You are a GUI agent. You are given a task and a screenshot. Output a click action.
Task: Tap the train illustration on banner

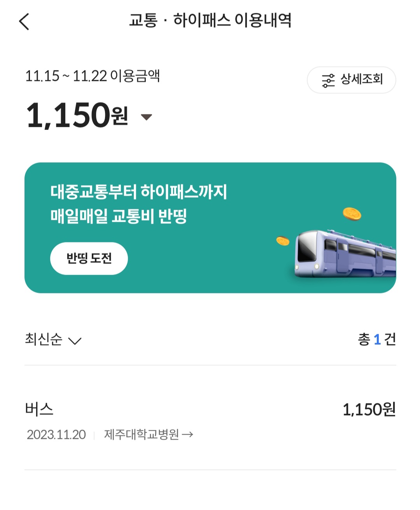pyautogui.click(x=345, y=254)
